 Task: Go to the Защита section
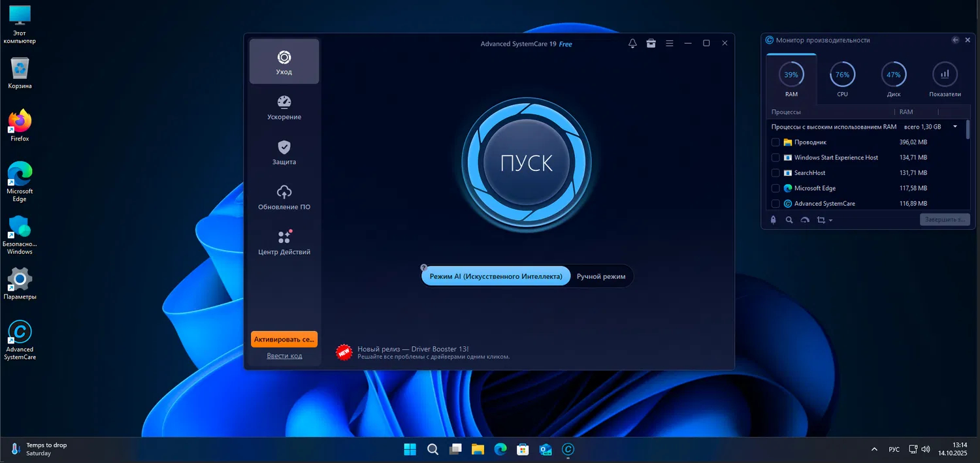coord(284,153)
